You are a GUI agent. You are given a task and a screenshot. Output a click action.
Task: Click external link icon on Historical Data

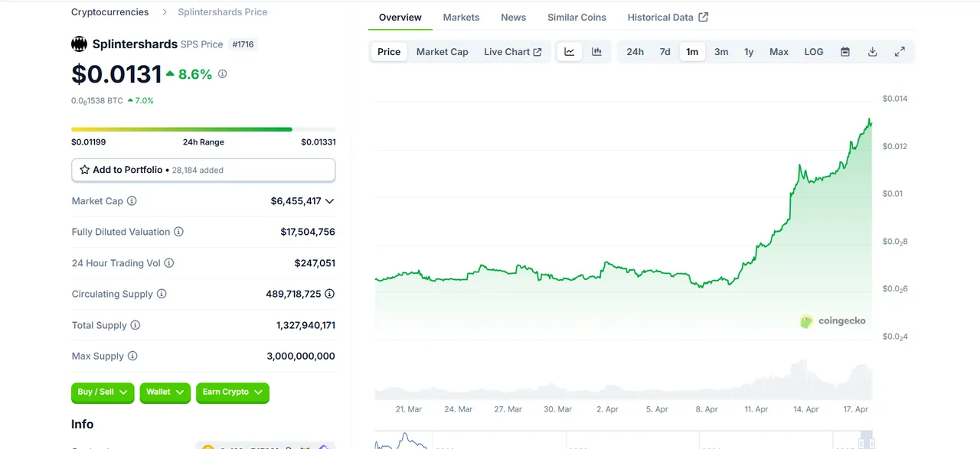pyautogui.click(x=704, y=17)
